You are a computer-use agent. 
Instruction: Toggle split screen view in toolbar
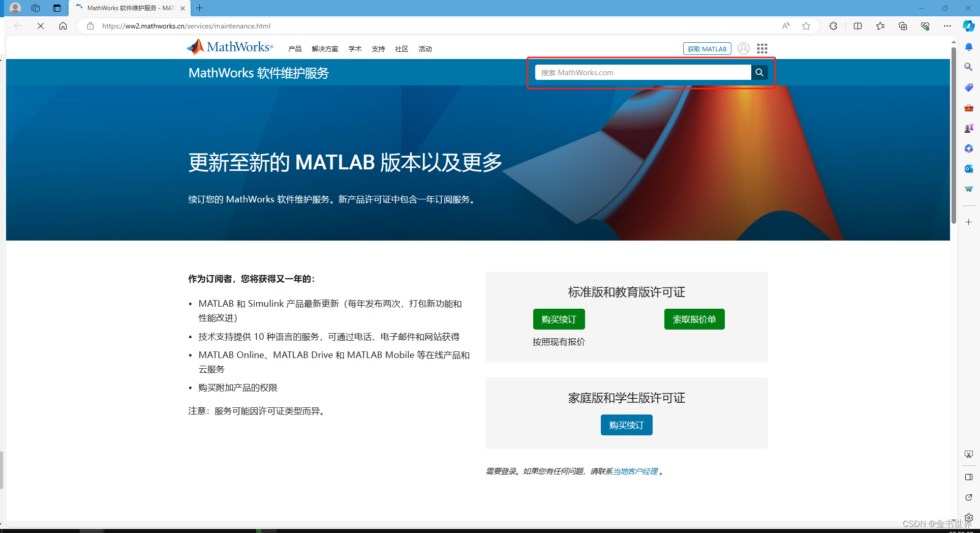coord(857,26)
